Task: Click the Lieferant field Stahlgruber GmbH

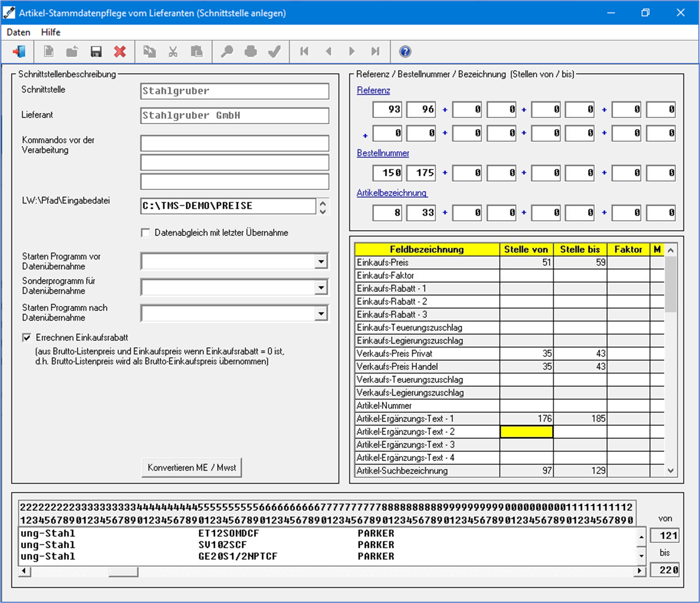Action: pyautogui.click(x=235, y=115)
